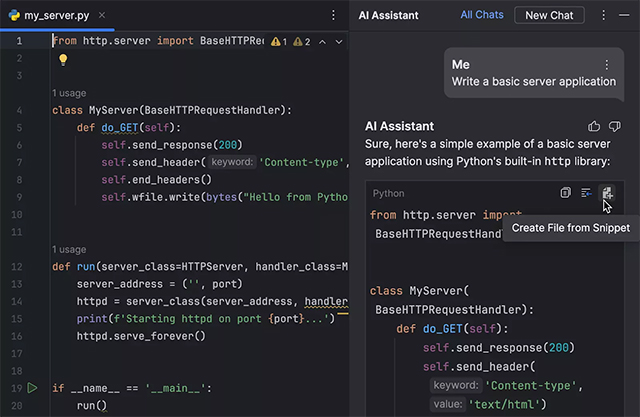
Task: Click the yellow lightbulb intention icon
Action: 62,60
